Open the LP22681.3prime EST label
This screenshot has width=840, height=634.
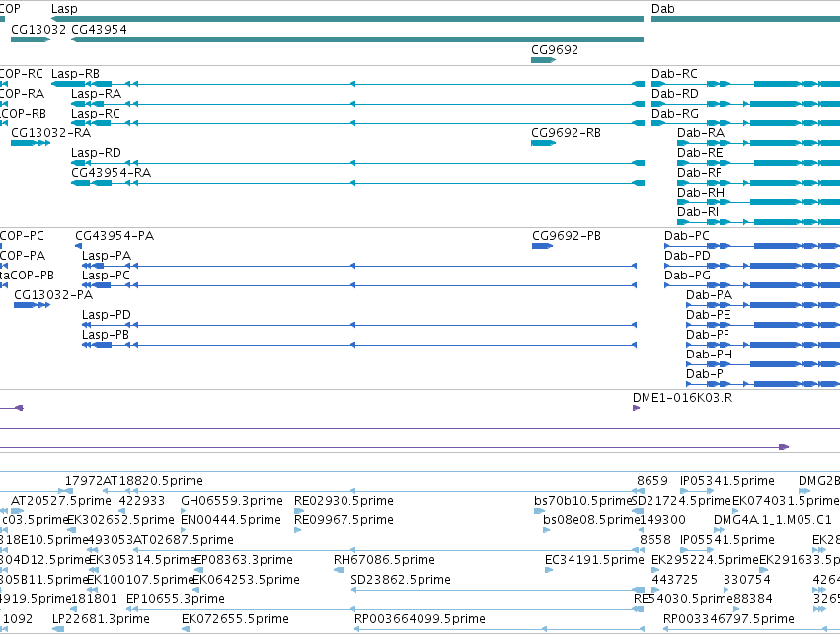pos(101,619)
